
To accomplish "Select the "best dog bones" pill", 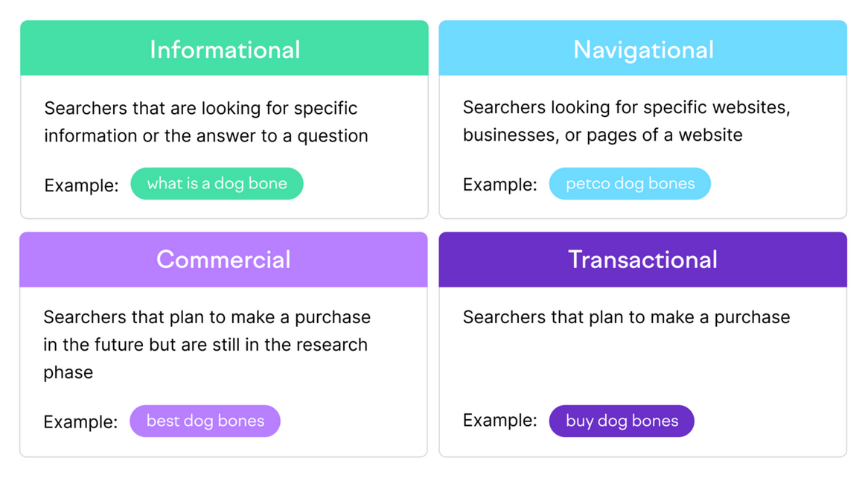I will point(205,421).
